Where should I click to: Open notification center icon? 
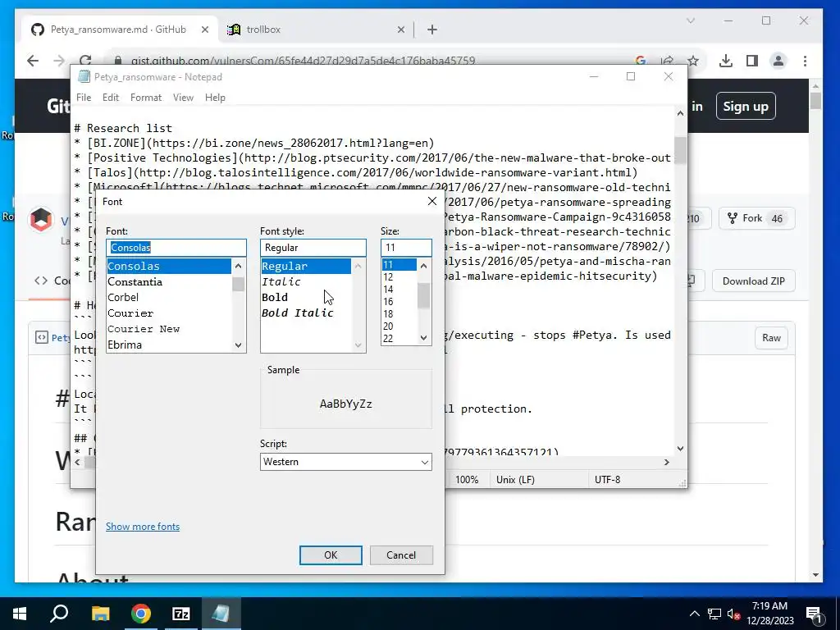[x=814, y=614]
